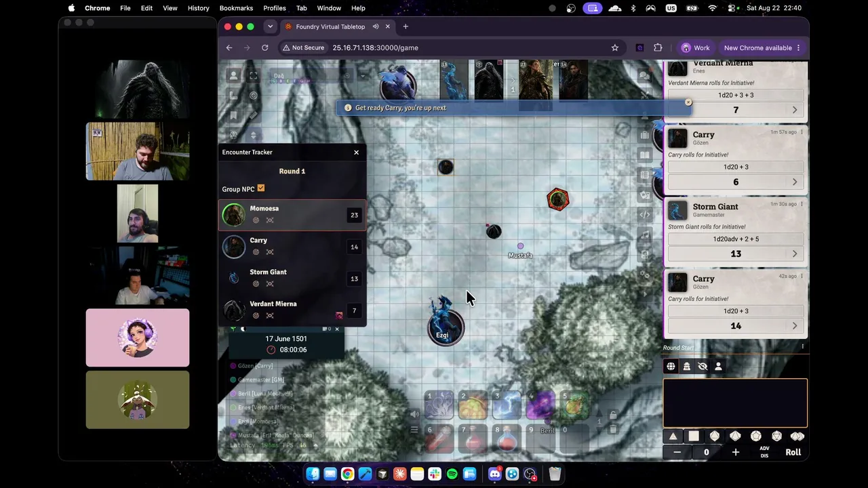Add a d8 die to the roll
The height and width of the screenshot is (488, 868).
[x=715, y=436]
